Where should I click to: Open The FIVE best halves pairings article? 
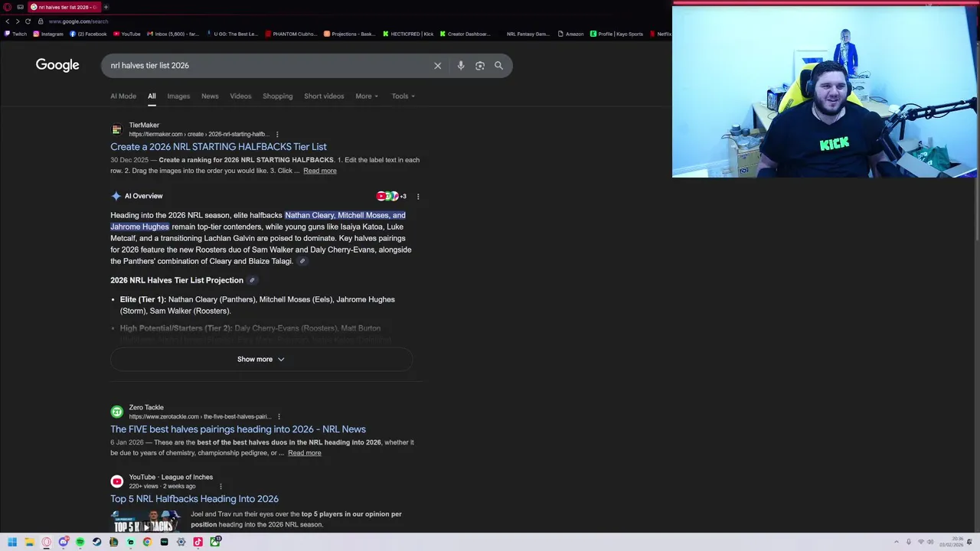238,429
